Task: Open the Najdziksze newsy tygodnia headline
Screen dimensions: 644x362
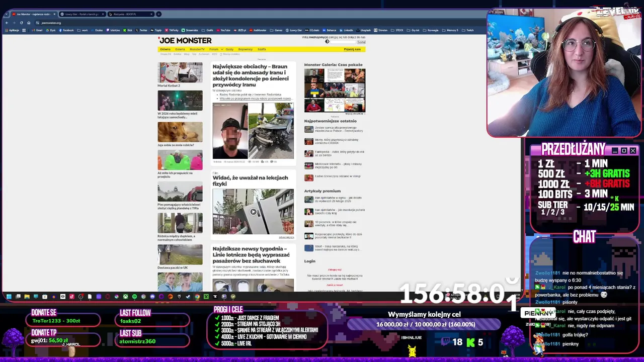Action: pyautogui.click(x=251, y=254)
